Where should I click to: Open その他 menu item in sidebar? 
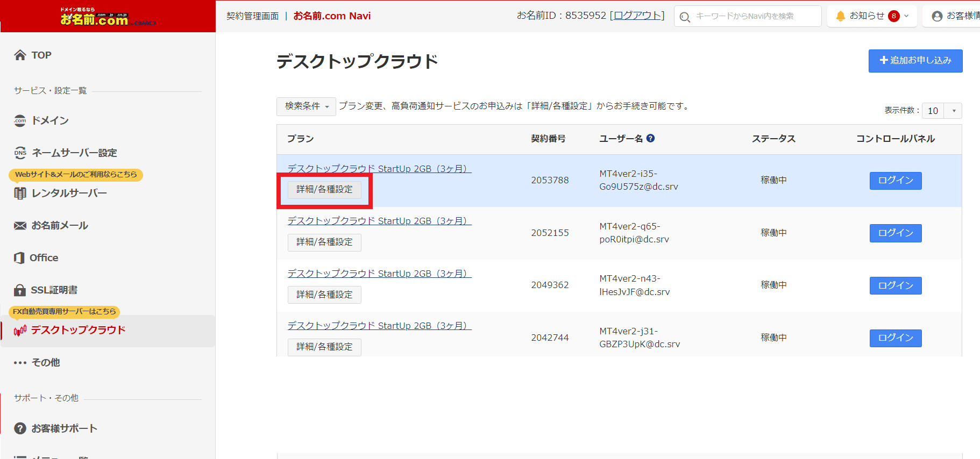45,363
